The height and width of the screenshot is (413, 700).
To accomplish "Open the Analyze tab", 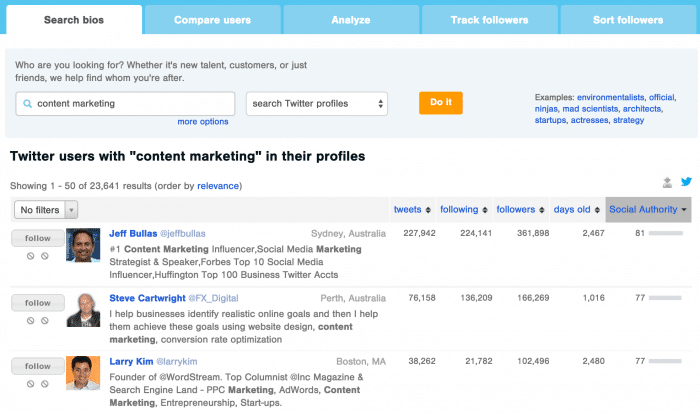I will 351,20.
